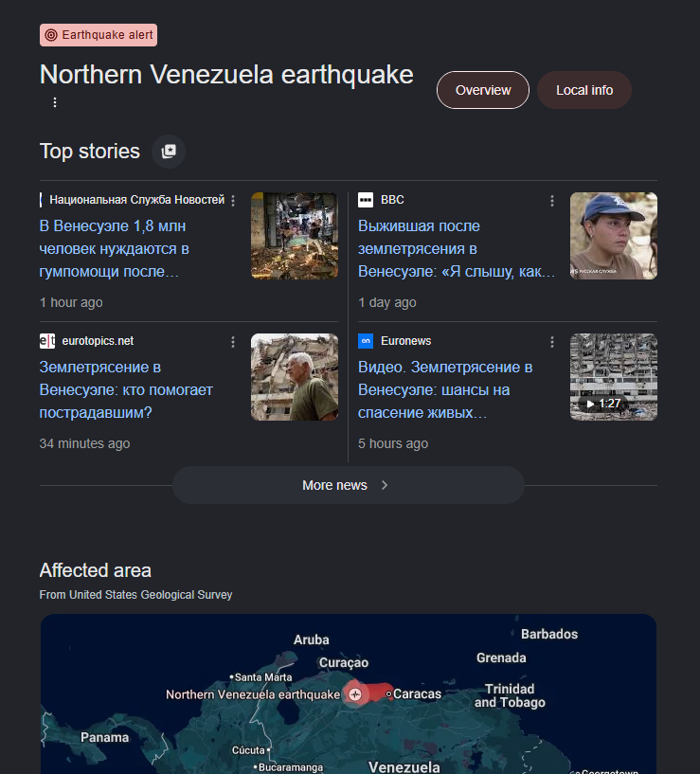The image size is (700, 774).
Task: Click the More news chevron arrow
Action: [x=385, y=485]
